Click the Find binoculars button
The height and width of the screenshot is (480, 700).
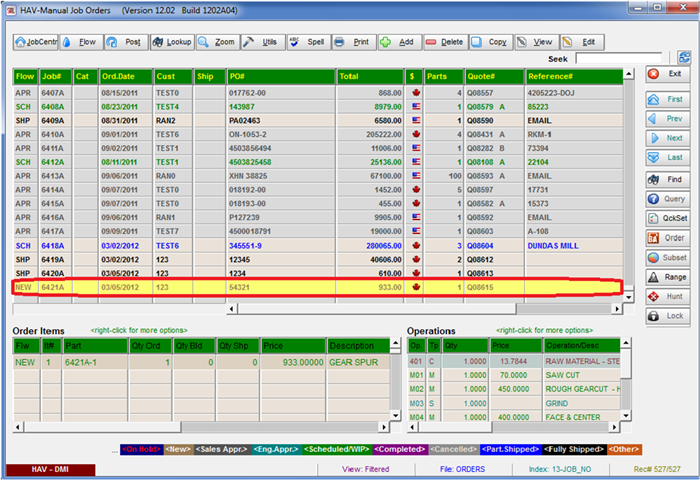point(667,179)
